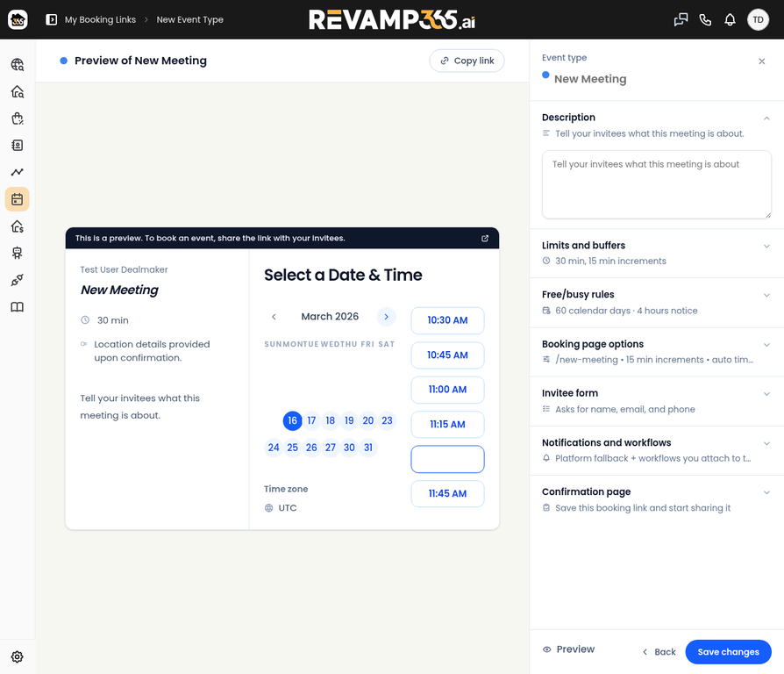
Task: Select March 27 on calendar
Action: (x=331, y=448)
